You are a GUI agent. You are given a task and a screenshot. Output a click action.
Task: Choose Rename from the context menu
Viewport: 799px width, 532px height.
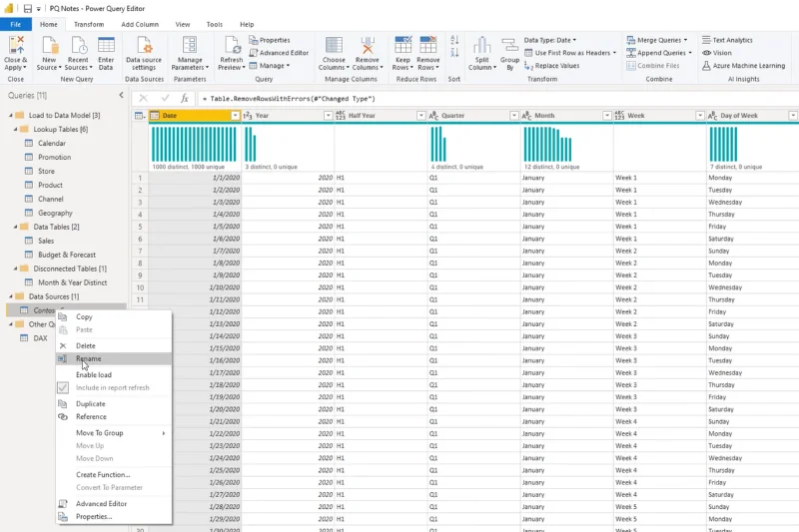[x=114, y=358]
